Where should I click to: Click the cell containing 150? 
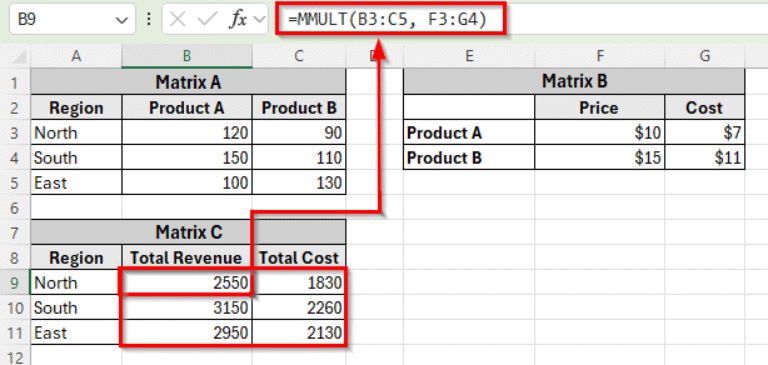[187, 158]
